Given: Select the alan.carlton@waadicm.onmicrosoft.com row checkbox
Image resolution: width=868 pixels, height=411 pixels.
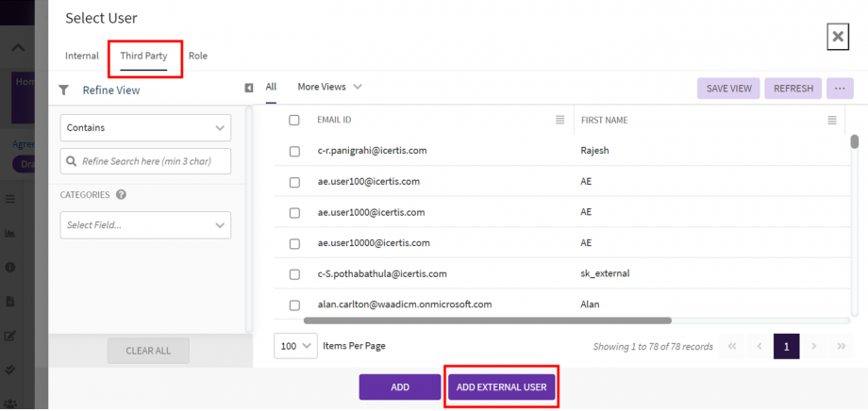Looking at the screenshot, I should click(294, 305).
